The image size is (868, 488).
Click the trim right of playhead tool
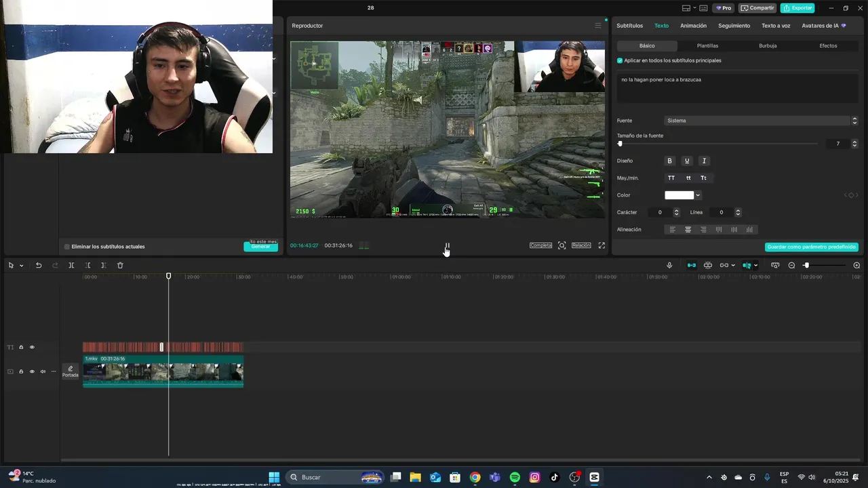(x=104, y=265)
